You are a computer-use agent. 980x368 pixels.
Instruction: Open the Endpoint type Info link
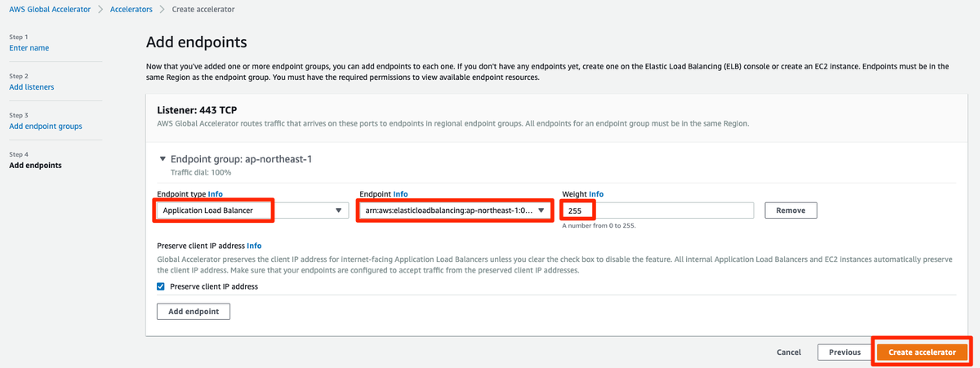[x=215, y=194]
